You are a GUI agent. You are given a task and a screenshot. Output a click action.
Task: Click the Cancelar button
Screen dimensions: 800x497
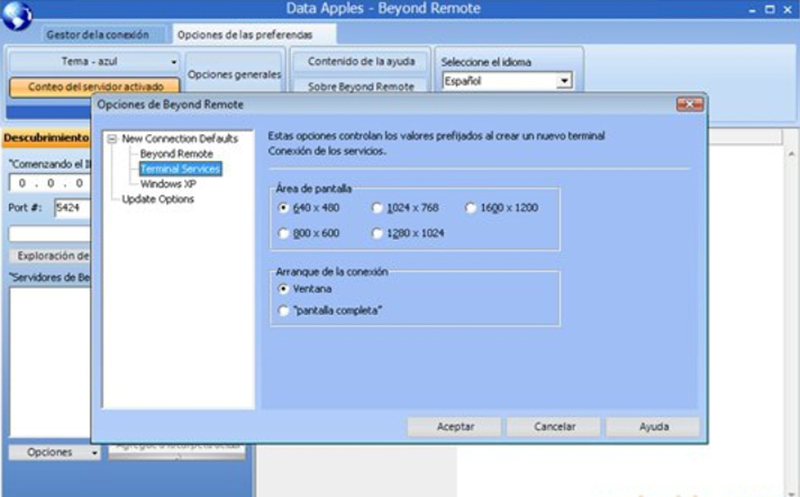[x=554, y=427]
